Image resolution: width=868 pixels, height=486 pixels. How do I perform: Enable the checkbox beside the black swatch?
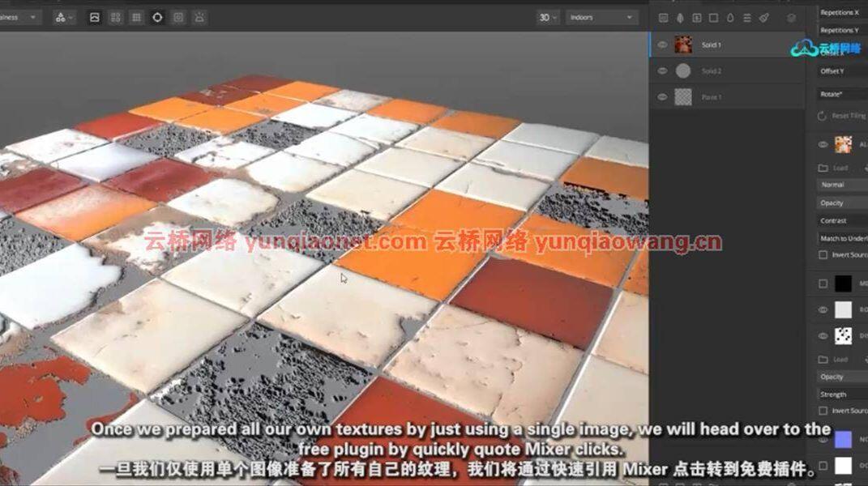(823, 283)
